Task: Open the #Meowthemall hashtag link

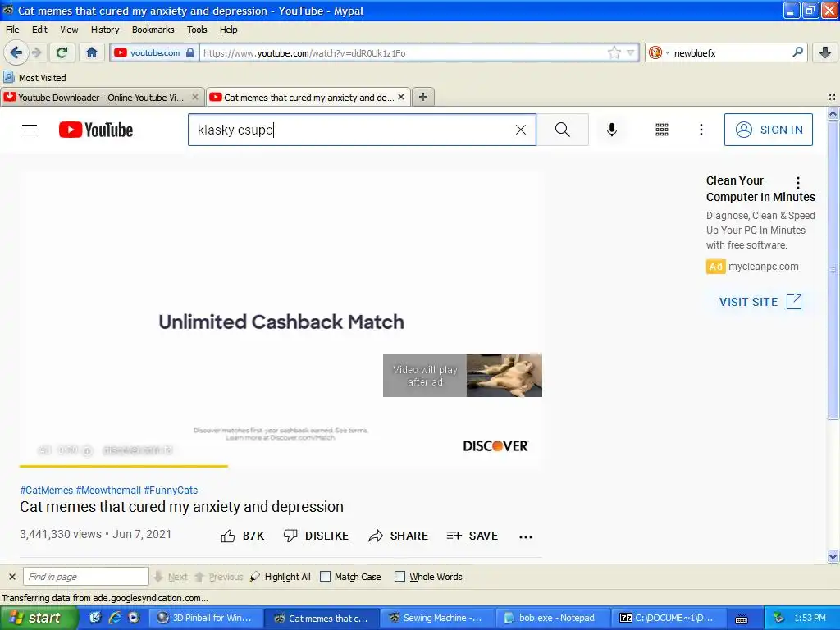Action: 108,491
